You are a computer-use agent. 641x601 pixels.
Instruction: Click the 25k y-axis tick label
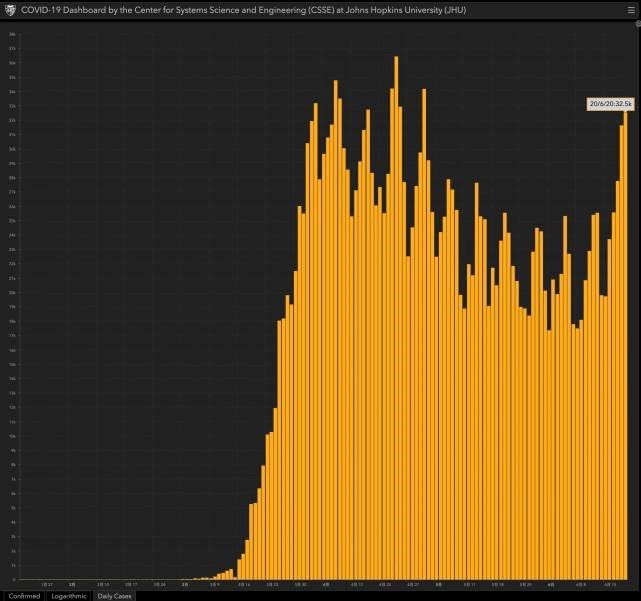(x=12, y=221)
